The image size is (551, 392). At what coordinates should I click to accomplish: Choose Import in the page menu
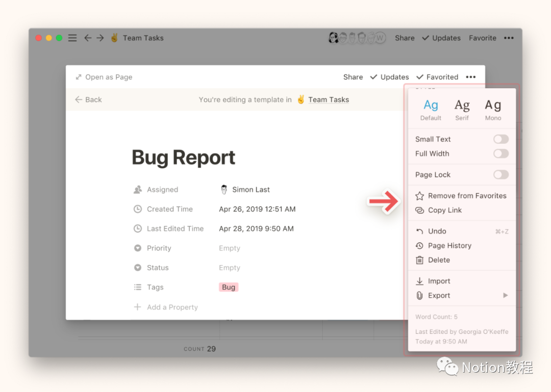pyautogui.click(x=439, y=281)
